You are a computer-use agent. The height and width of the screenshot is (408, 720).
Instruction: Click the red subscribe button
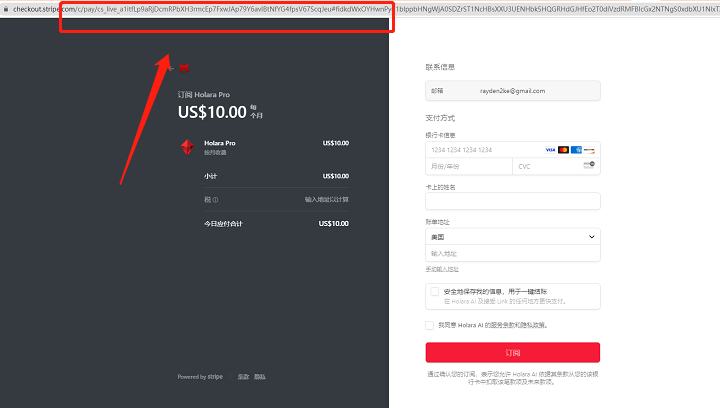click(512, 352)
